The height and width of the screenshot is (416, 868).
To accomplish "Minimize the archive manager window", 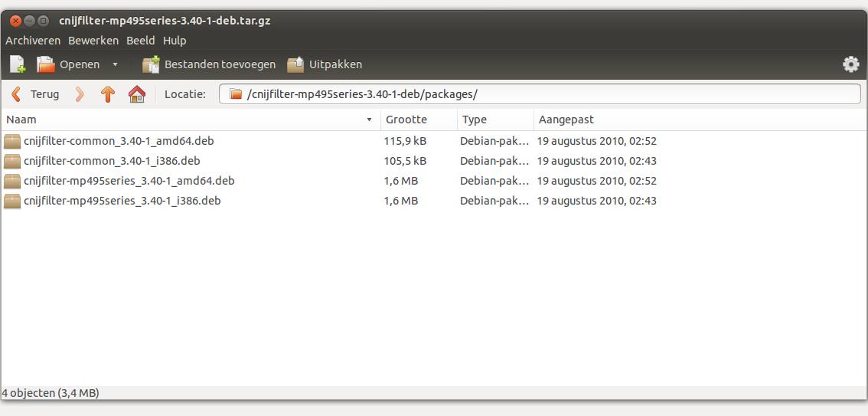I will pos(29,21).
